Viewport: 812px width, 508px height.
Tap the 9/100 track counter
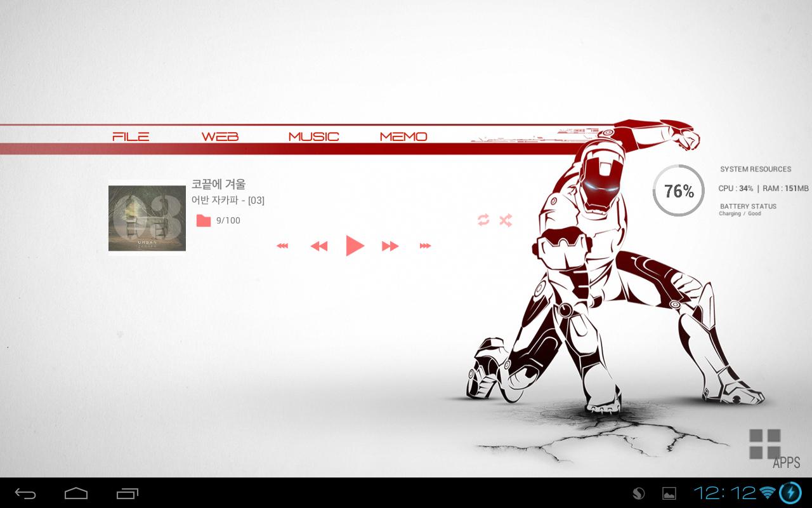point(228,220)
